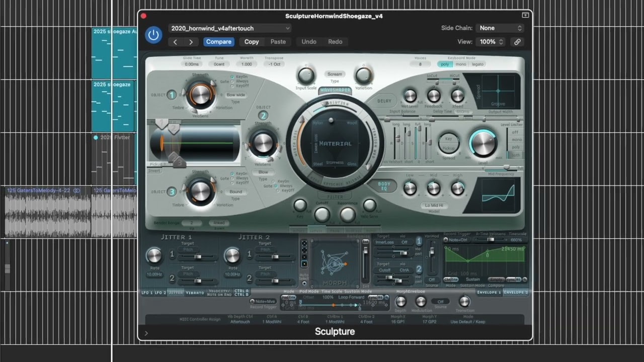The image size is (644, 362).
Task: Open the 2020_hornwind_v4aftertouch preset dropdown
Action: tap(229, 28)
